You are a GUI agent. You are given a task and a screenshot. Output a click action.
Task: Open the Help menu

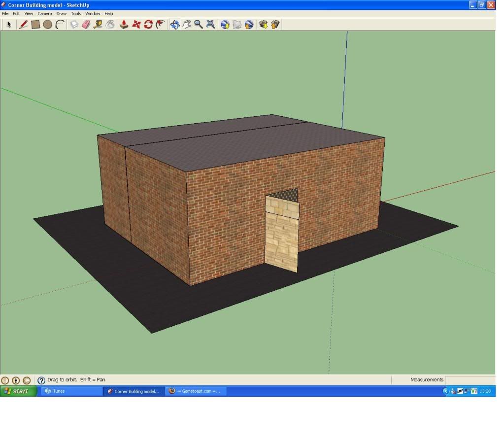tap(109, 13)
